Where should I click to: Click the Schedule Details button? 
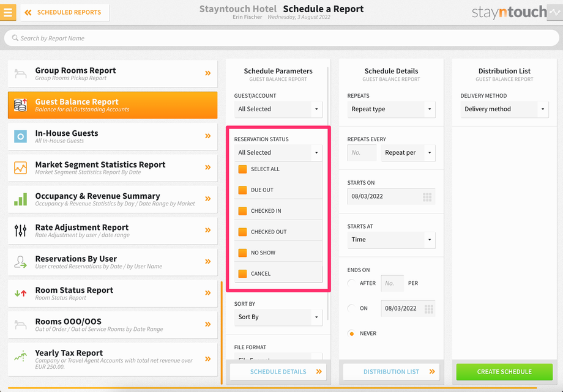(278, 372)
